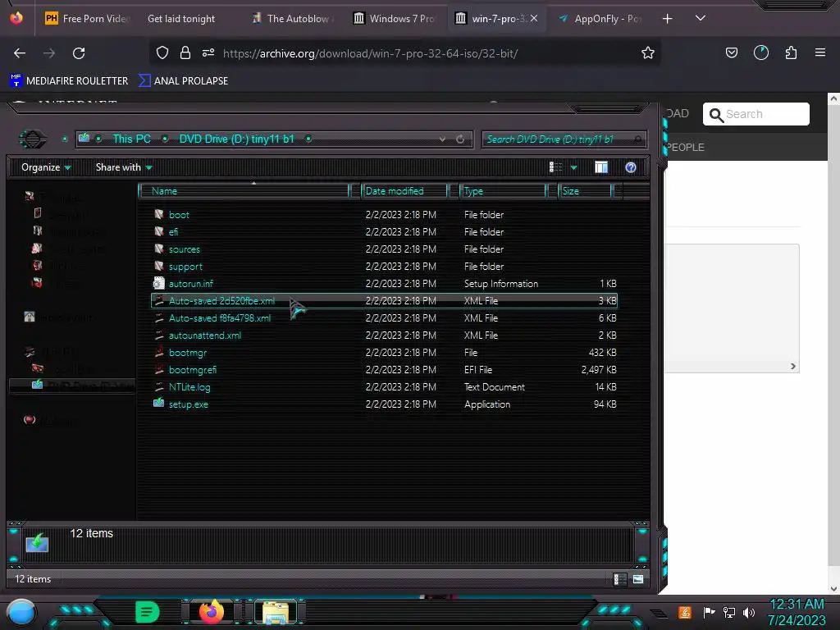The width and height of the screenshot is (840, 630).
Task: List all Firefox tabs chevron
Action: [x=700, y=18]
